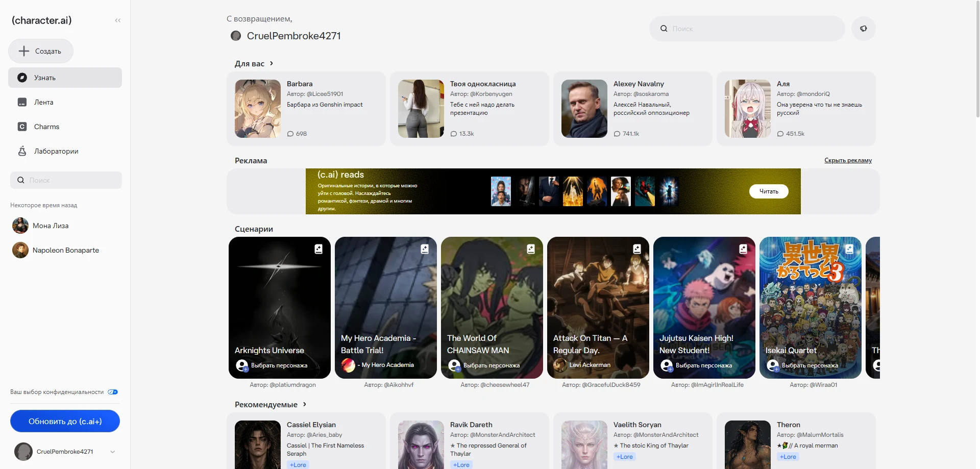Open the Узнать compass menu item
The width and height of the screenshot is (980, 469).
[65, 78]
